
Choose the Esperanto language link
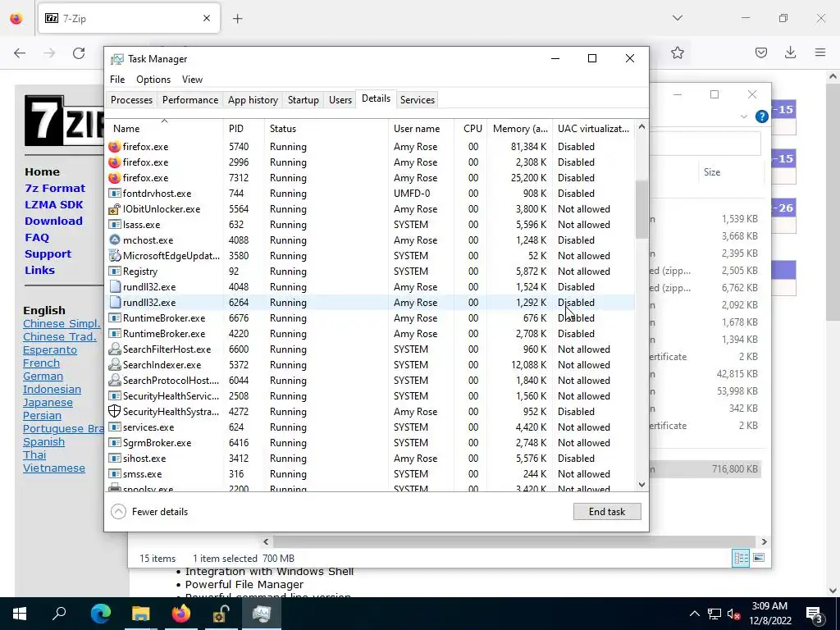click(x=50, y=349)
